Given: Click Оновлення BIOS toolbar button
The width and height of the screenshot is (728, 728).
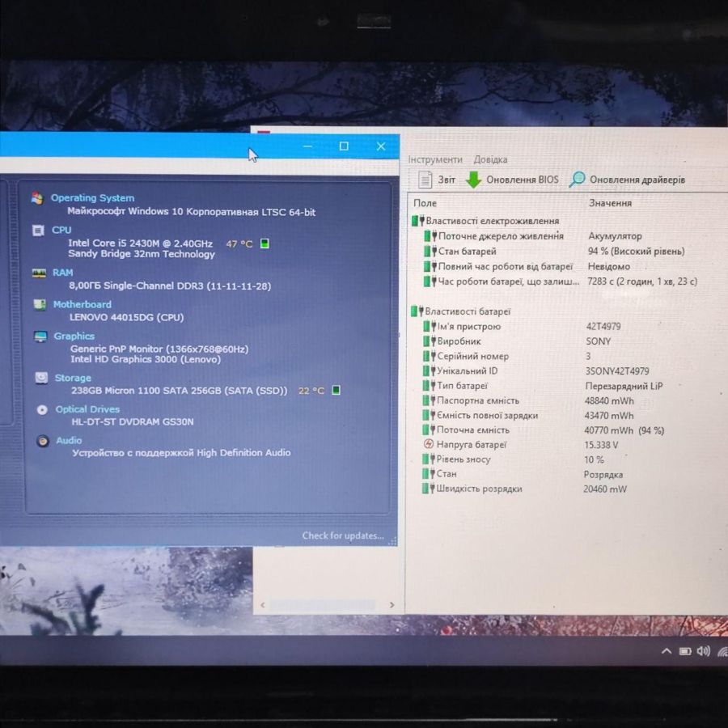Looking at the screenshot, I should [x=512, y=180].
